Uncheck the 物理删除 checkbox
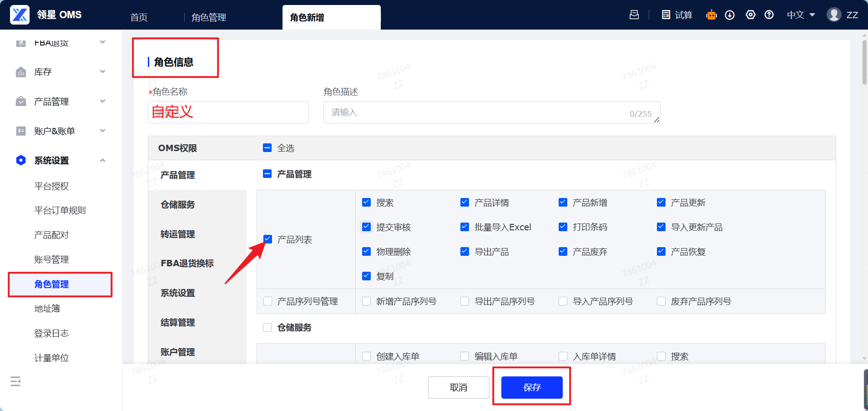The image size is (868, 411). (x=366, y=251)
